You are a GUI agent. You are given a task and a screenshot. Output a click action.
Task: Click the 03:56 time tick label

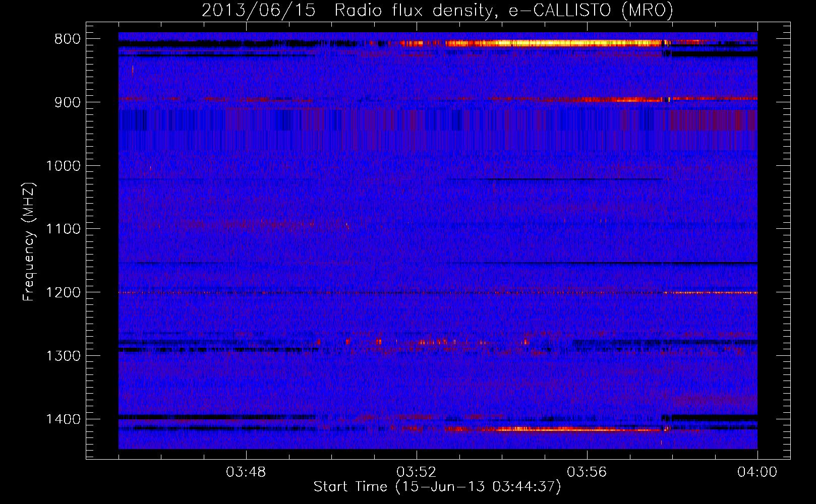point(587,472)
